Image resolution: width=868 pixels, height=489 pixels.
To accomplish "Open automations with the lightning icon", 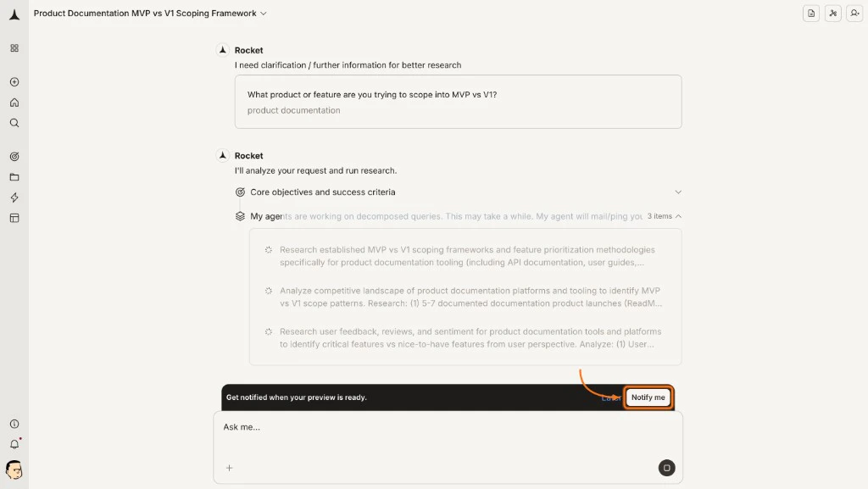I will pyautogui.click(x=14, y=197).
